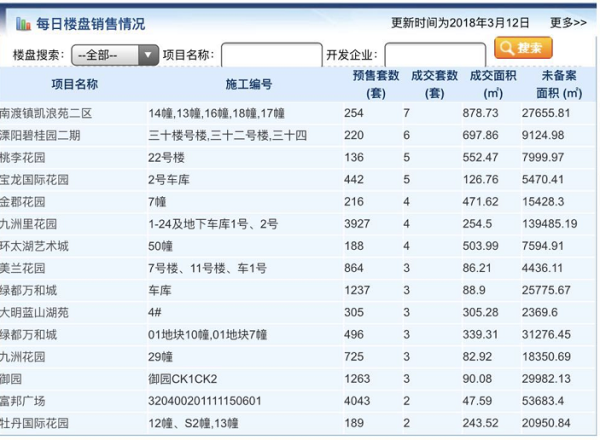
Task: Click 7号楼、11号楼、车1号 cell
Action: (207, 268)
